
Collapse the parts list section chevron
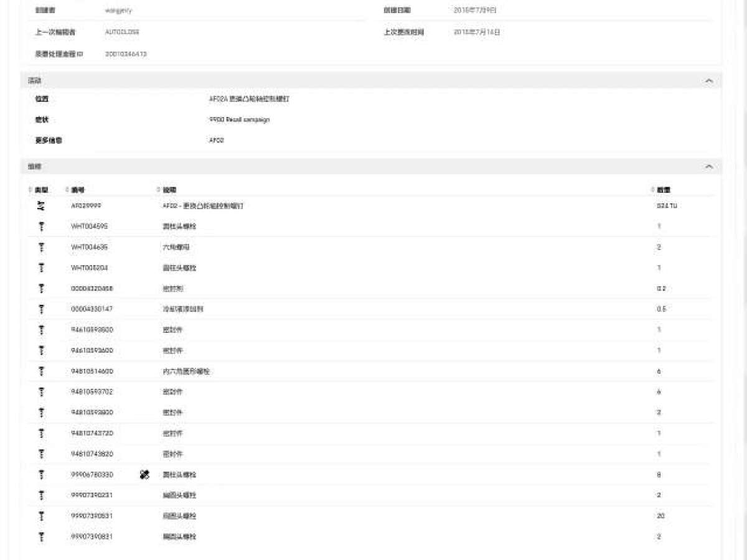708,167
